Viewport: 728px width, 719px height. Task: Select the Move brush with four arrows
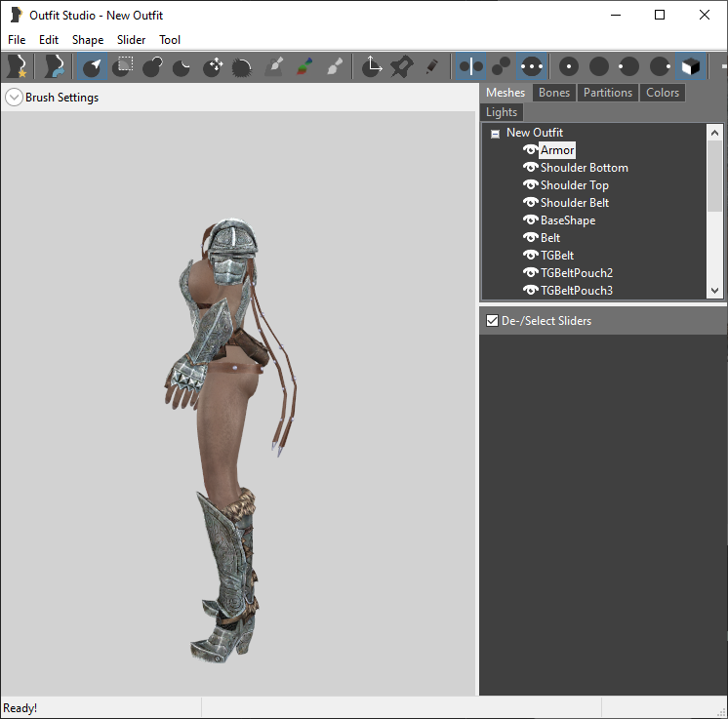213,66
